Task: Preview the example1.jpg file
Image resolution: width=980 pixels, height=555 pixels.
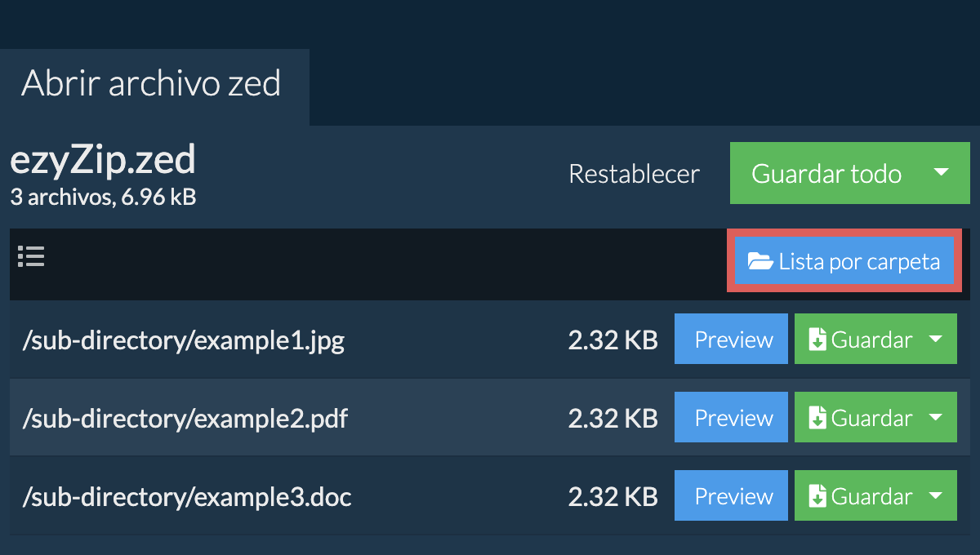Action: [x=731, y=340]
